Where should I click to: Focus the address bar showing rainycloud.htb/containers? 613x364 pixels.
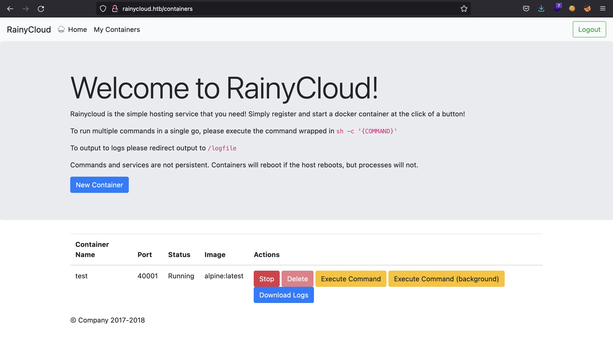click(283, 9)
